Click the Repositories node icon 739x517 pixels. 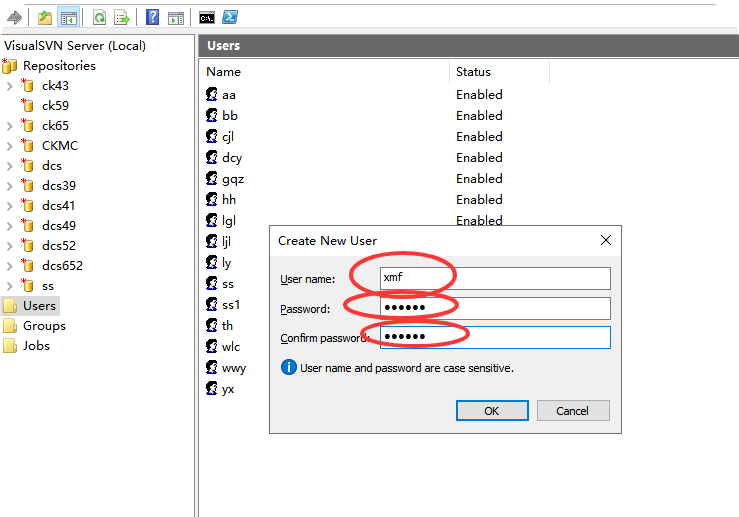(x=9, y=66)
